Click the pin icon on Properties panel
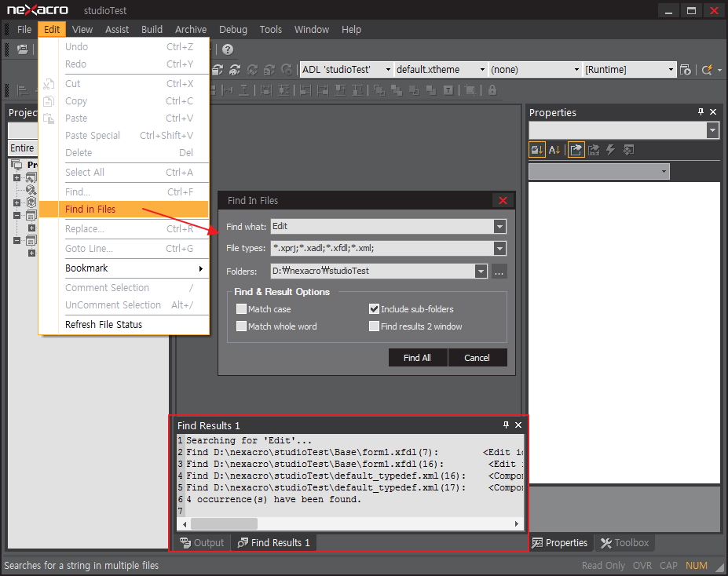Viewport: 728px width, 576px height. click(x=701, y=112)
